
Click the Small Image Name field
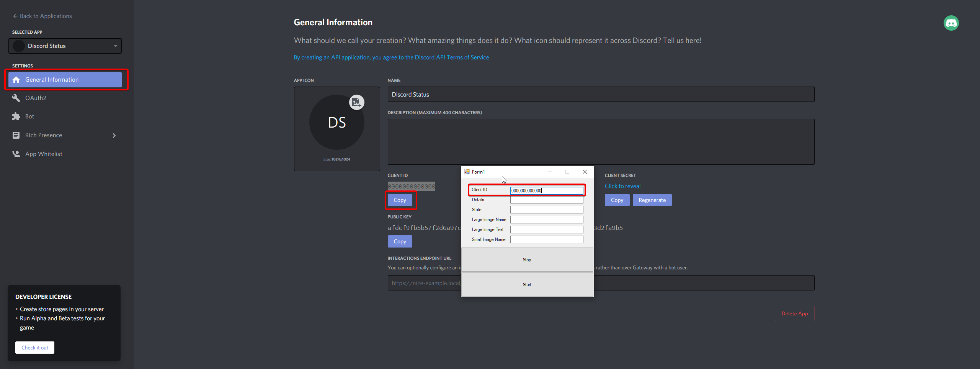[547, 239]
